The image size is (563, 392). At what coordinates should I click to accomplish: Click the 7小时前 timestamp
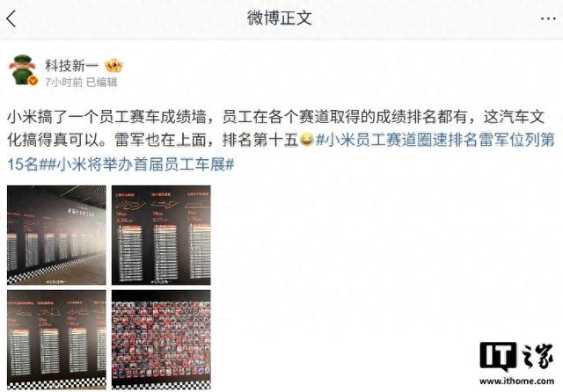[x=64, y=82]
